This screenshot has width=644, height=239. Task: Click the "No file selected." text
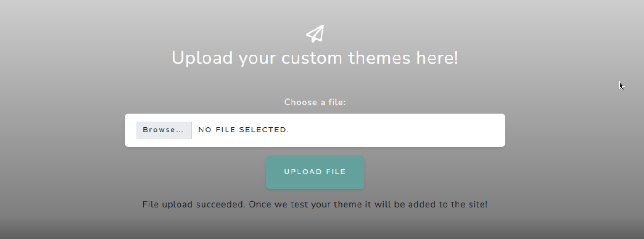[x=244, y=130]
